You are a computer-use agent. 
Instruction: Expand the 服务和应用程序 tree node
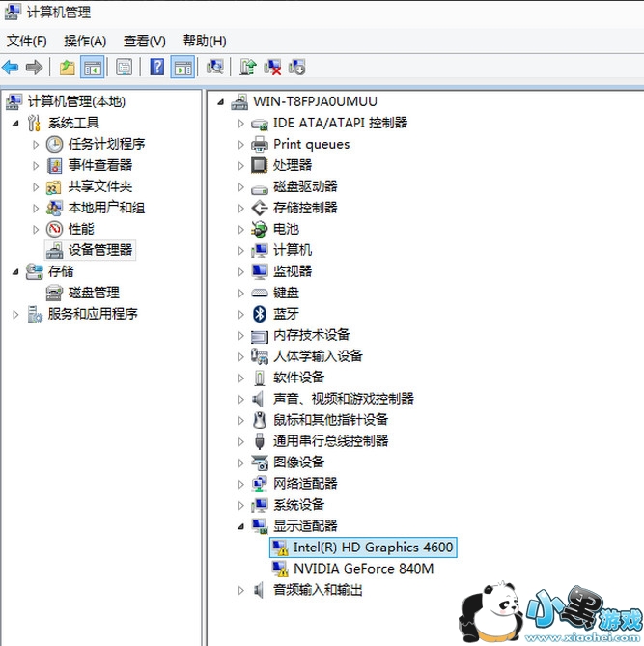(15, 315)
